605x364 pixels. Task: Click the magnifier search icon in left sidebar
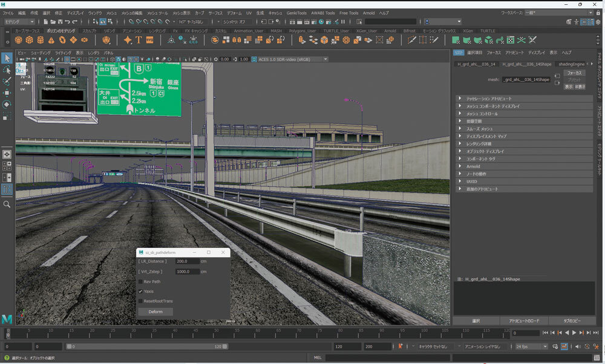click(x=7, y=204)
